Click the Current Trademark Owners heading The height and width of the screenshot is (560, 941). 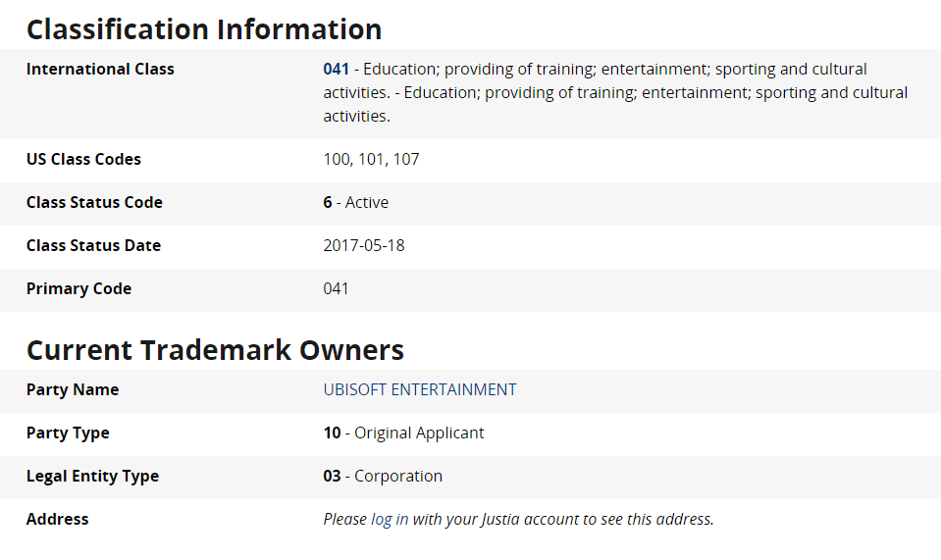coord(215,349)
